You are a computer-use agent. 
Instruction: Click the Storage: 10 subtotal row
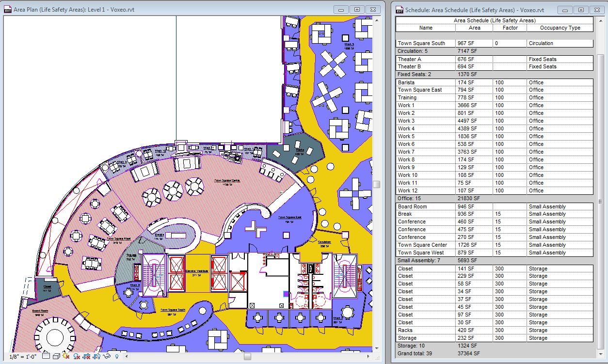point(495,346)
